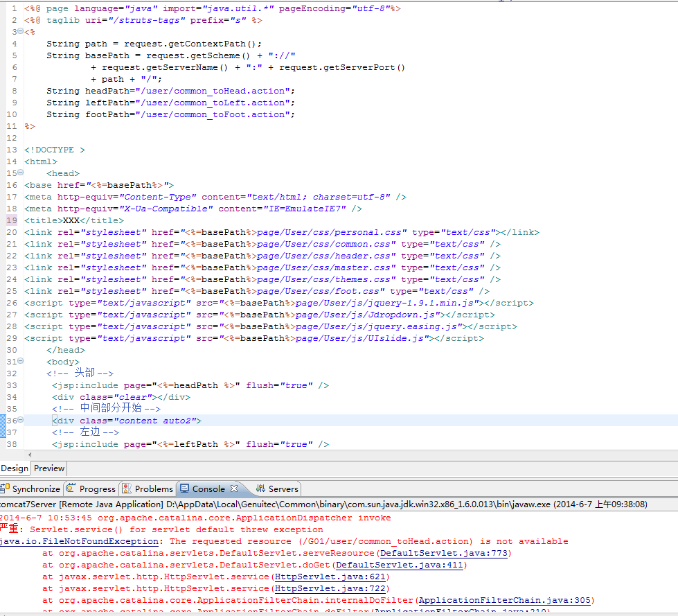Click request.getServerName() on line 6
The width and height of the screenshot is (678, 616).
coord(165,67)
